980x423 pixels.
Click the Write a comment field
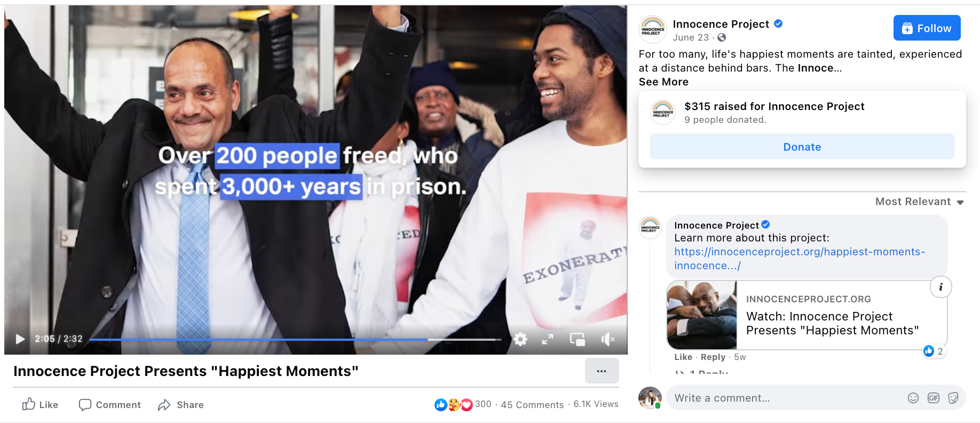pos(785,398)
